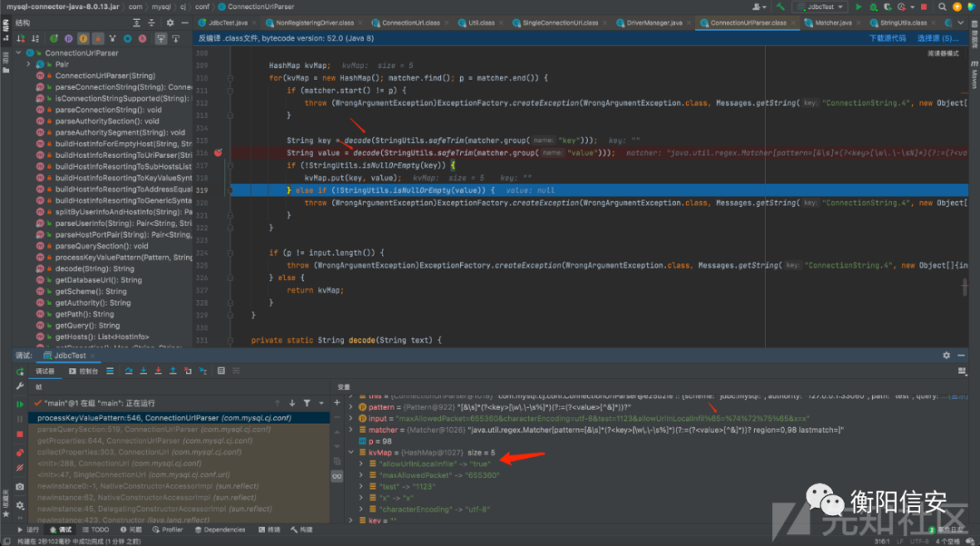980x546 pixels.
Task: Step over in the debugger toolbar
Action: point(128,371)
